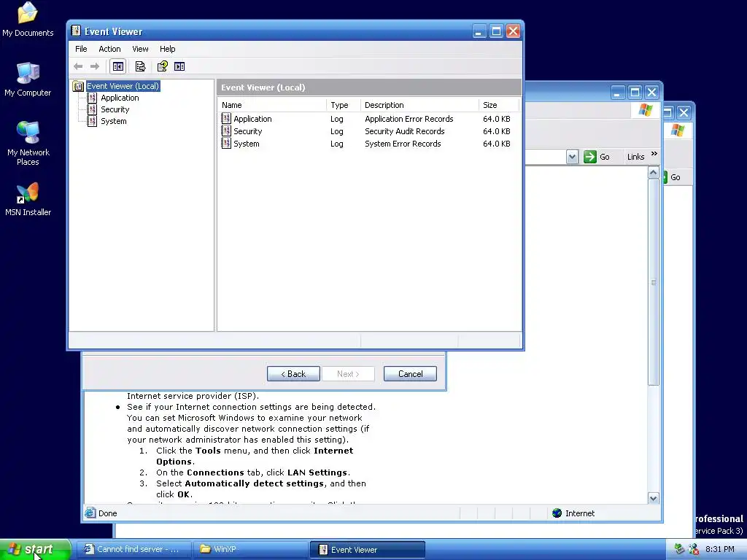This screenshot has height=560, width=747.
Task: Open the View menu
Action: pyautogui.click(x=140, y=49)
